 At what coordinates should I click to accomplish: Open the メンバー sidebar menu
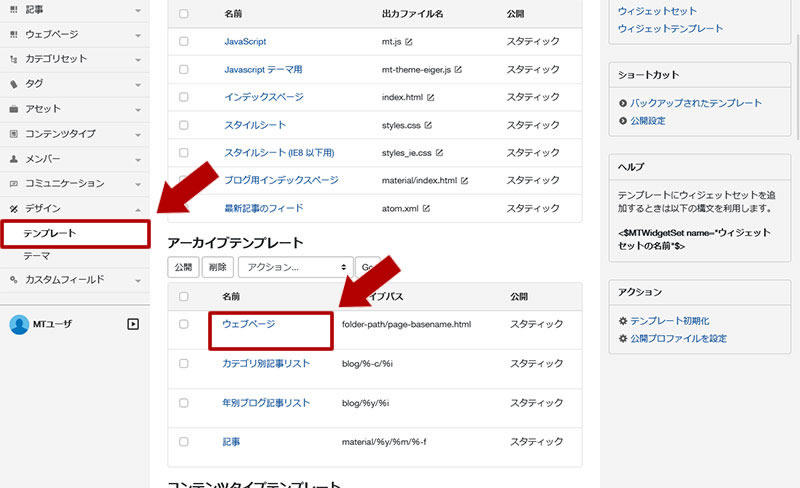[74, 159]
